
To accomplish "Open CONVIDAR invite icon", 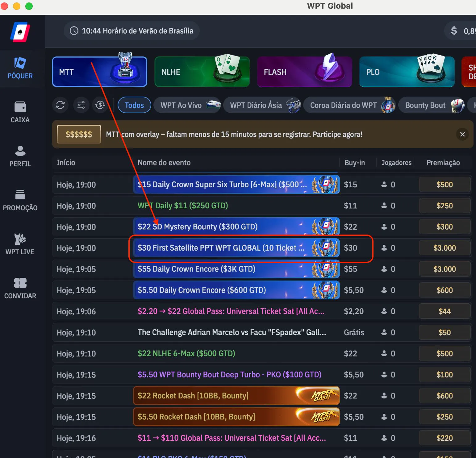I will tap(20, 288).
